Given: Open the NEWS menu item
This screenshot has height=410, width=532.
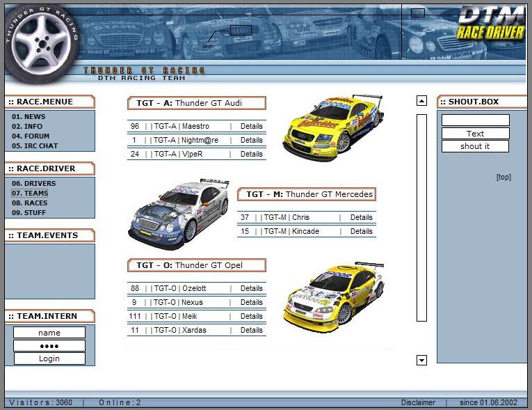Looking at the screenshot, I should pos(29,117).
